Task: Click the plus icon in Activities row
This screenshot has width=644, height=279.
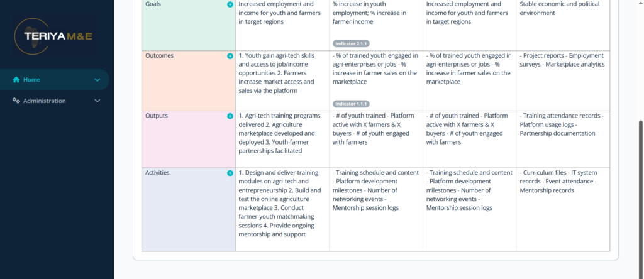Action: pos(230,173)
